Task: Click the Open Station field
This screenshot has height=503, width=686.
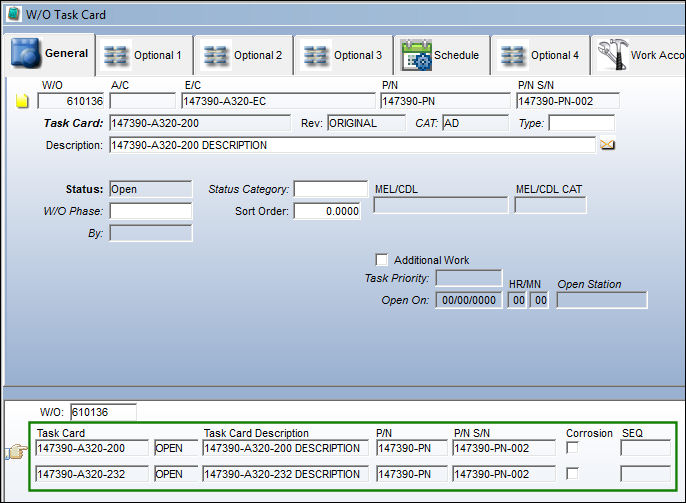Action: point(602,300)
